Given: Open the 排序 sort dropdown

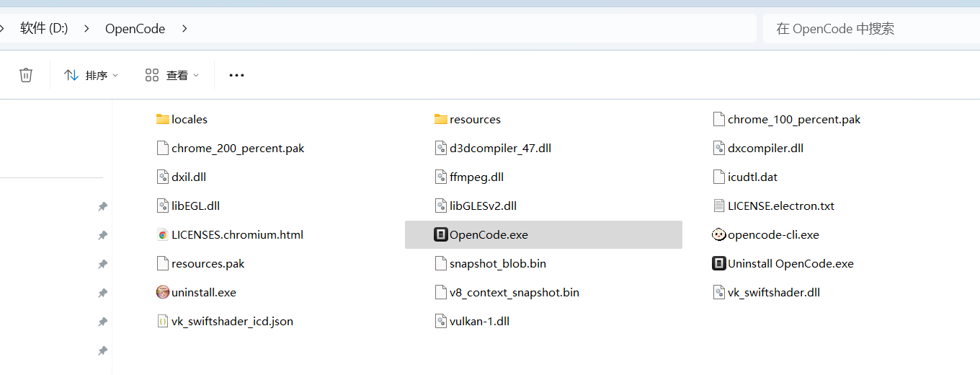Looking at the screenshot, I should click(91, 75).
